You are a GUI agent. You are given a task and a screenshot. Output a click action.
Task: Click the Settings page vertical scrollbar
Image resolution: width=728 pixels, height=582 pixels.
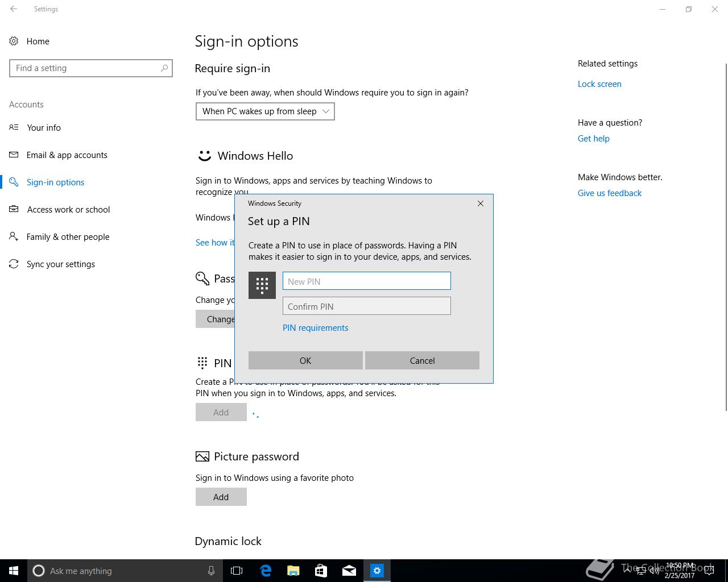click(x=725, y=236)
